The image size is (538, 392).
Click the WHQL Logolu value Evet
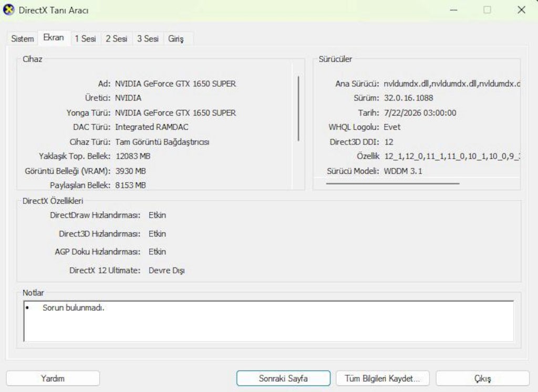point(392,127)
